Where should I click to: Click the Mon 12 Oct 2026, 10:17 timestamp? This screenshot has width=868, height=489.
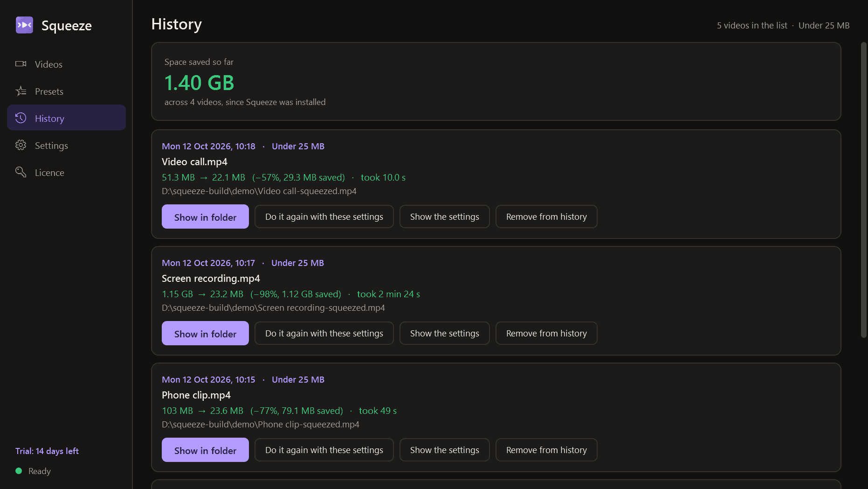(x=208, y=263)
